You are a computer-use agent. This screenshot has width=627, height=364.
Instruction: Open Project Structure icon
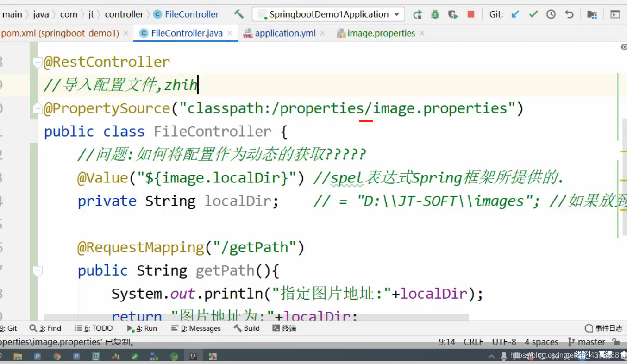coord(592,14)
